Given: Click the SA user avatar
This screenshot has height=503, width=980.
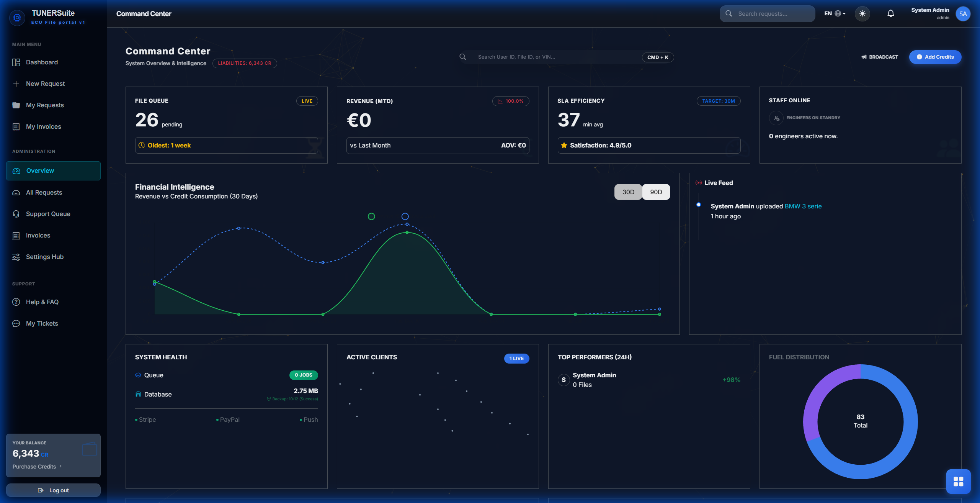Looking at the screenshot, I should coord(963,14).
